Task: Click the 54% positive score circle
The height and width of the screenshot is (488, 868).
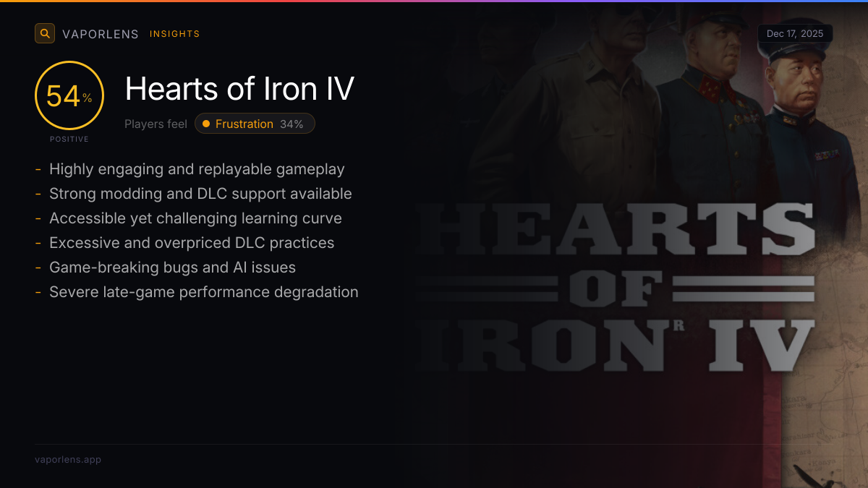Action: click(x=69, y=95)
